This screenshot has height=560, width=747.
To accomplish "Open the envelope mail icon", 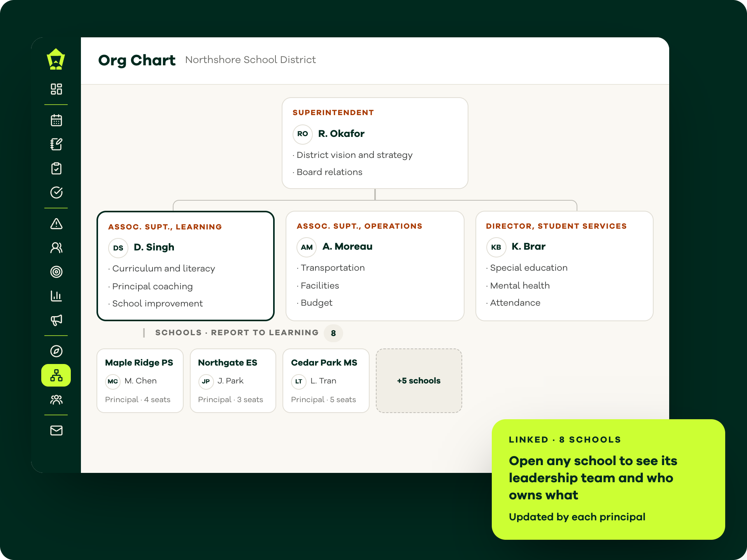I will [56, 430].
